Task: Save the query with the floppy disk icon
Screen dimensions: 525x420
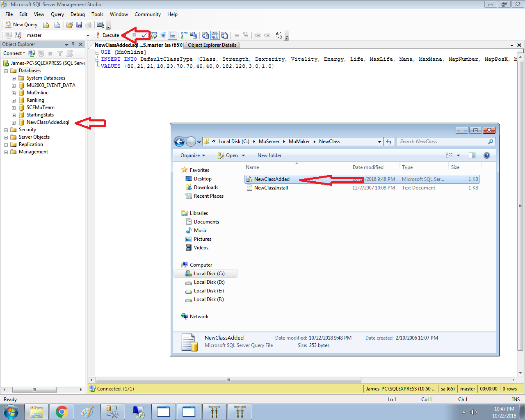Action: click(79, 25)
